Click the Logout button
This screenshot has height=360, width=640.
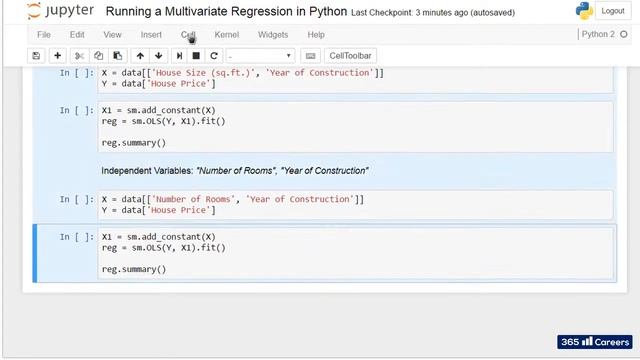tap(613, 11)
